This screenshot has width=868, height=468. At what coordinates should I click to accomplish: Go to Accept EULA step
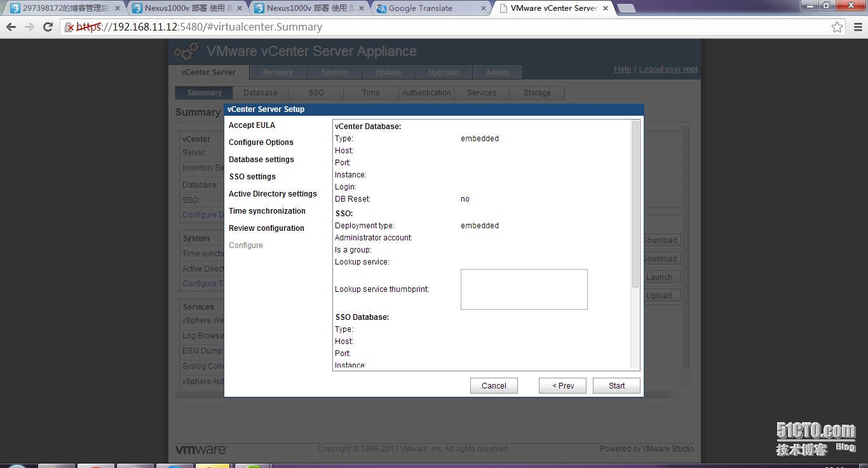pyautogui.click(x=252, y=125)
